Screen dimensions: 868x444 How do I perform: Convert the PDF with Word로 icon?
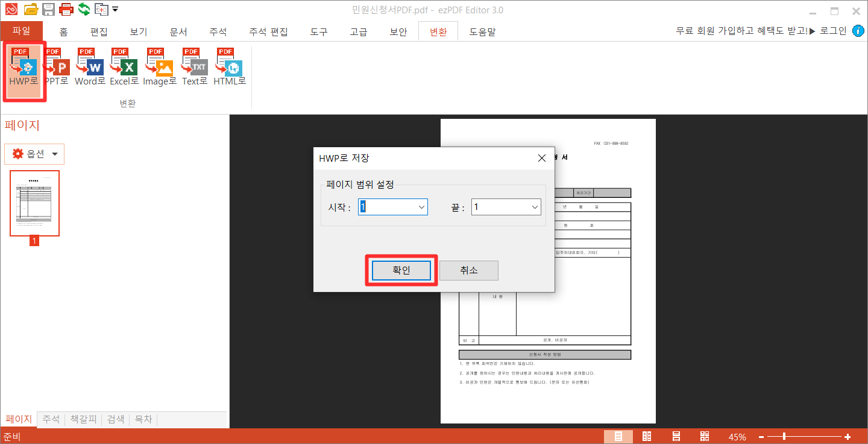coord(90,66)
